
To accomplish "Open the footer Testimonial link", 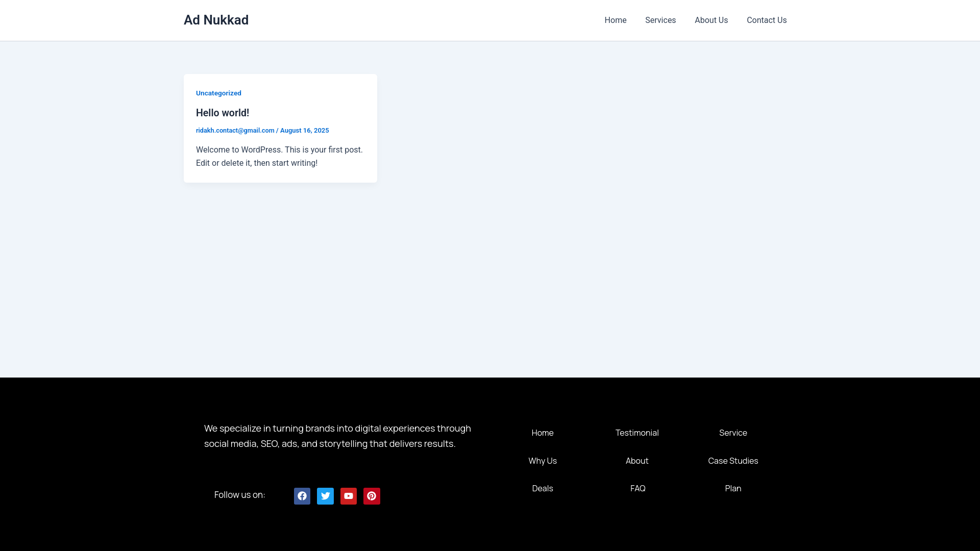I will (637, 433).
